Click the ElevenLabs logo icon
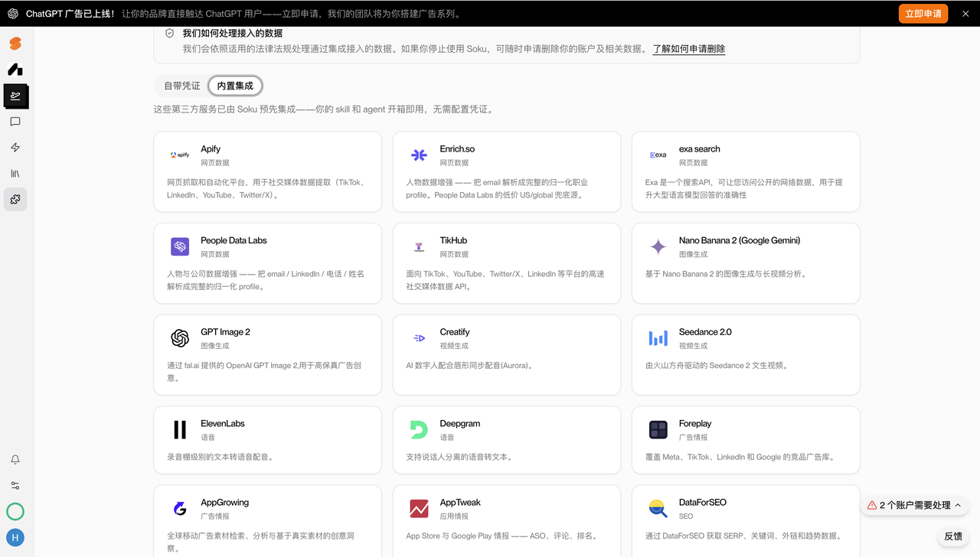Viewport: 980px width, 557px height. click(180, 429)
